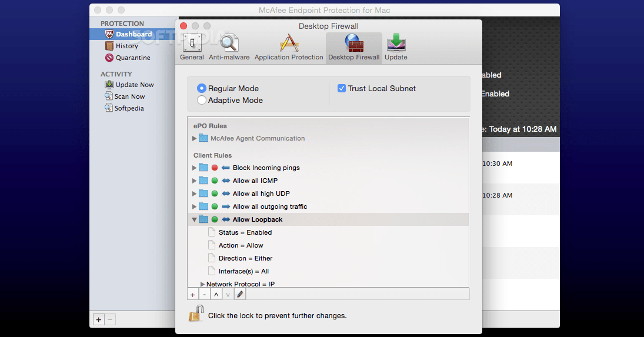Expand the Network Protocol = IP item
The image size is (644, 337).
click(202, 284)
